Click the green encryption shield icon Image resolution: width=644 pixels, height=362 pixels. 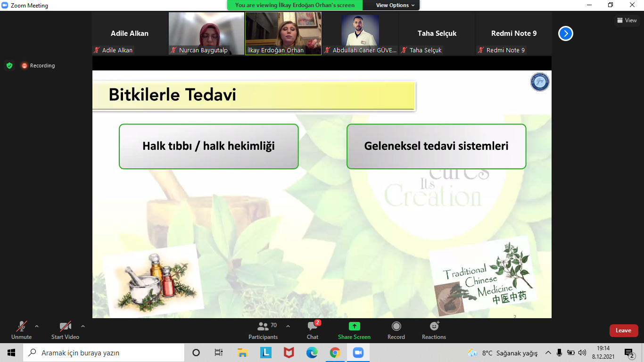click(x=9, y=66)
